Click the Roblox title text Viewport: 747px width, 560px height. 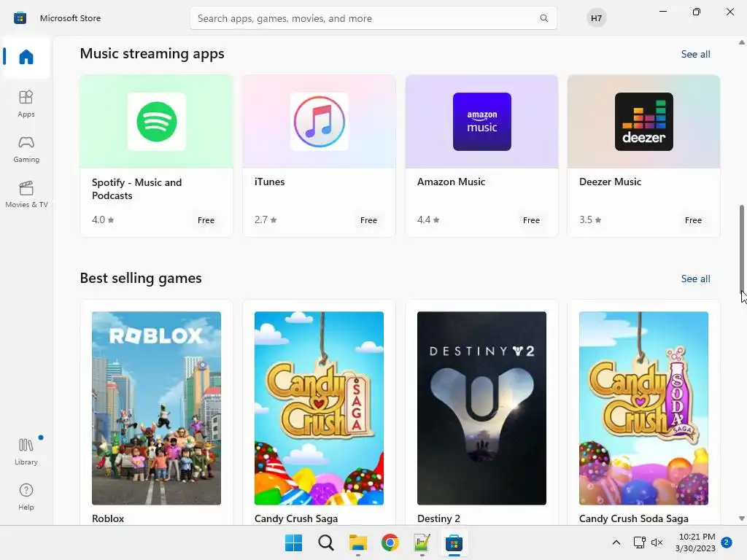(x=108, y=518)
